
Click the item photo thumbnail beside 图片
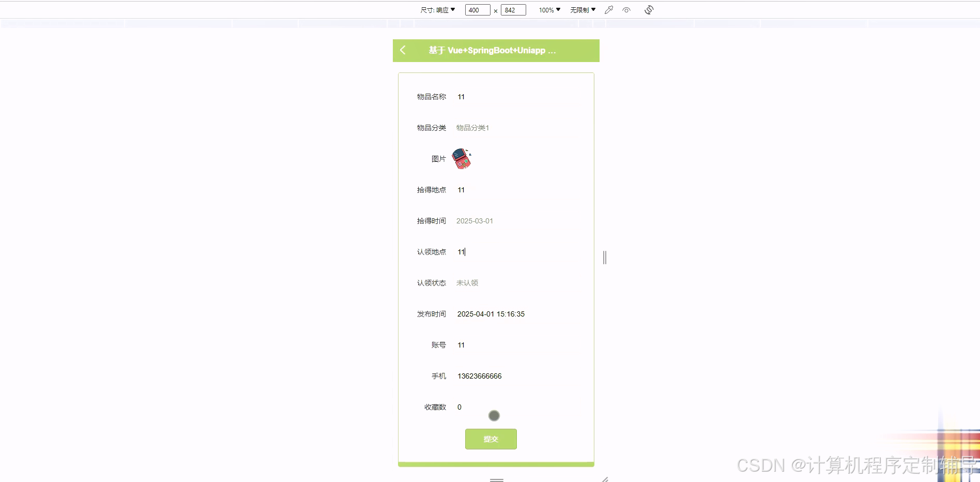(x=462, y=159)
